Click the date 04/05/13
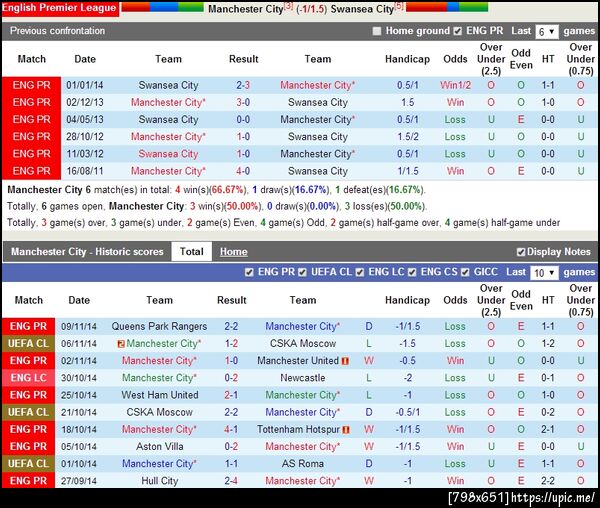 point(85,119)
